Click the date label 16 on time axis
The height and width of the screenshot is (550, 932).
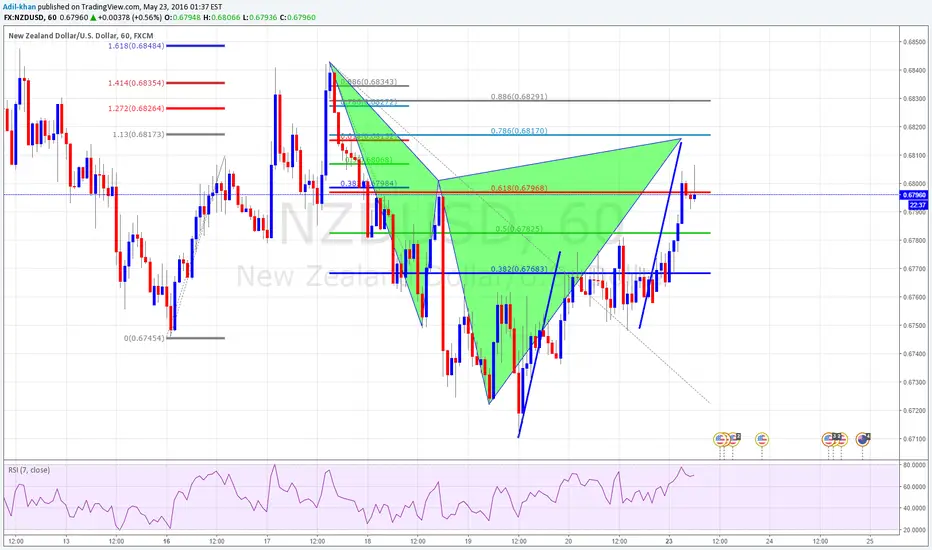pos(166,541)
